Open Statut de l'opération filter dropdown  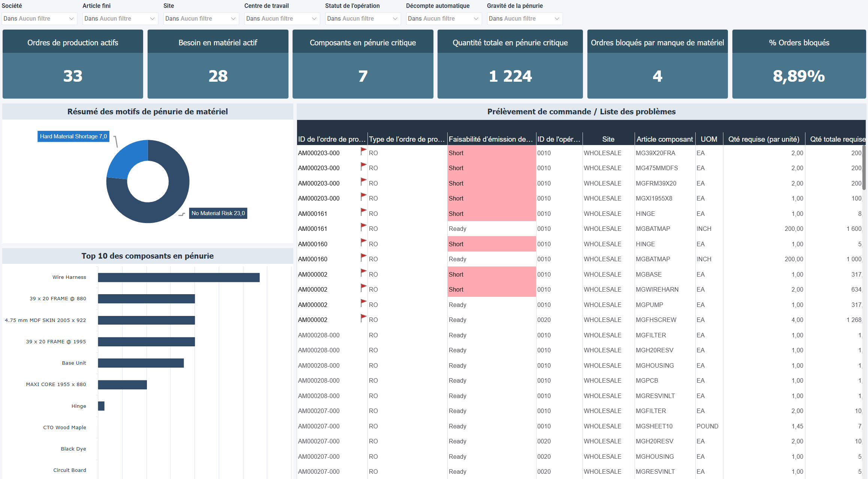(363, 19)
